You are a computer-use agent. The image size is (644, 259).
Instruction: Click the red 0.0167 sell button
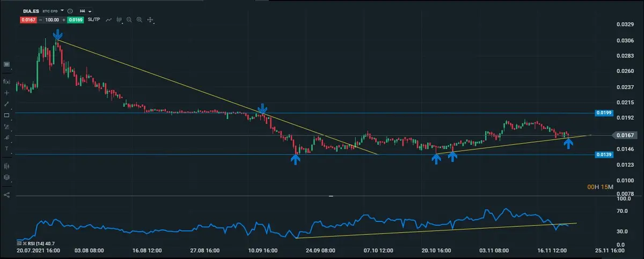tap(28, 20)
